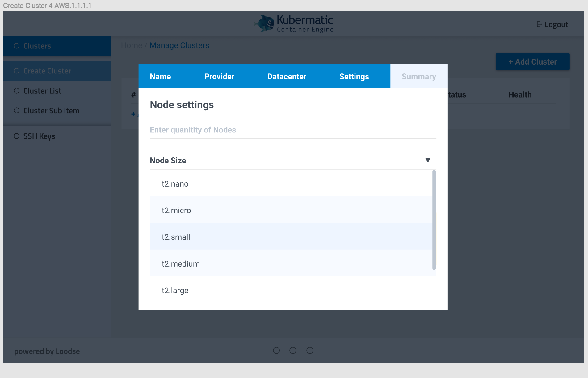
Task: Click the Logout icon in top right
Action: pos(539,24)
